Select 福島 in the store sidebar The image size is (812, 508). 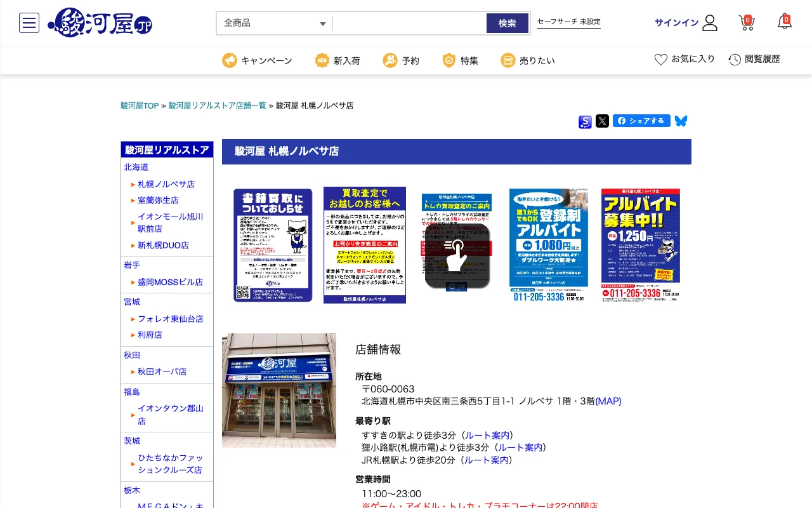(132, 392)
